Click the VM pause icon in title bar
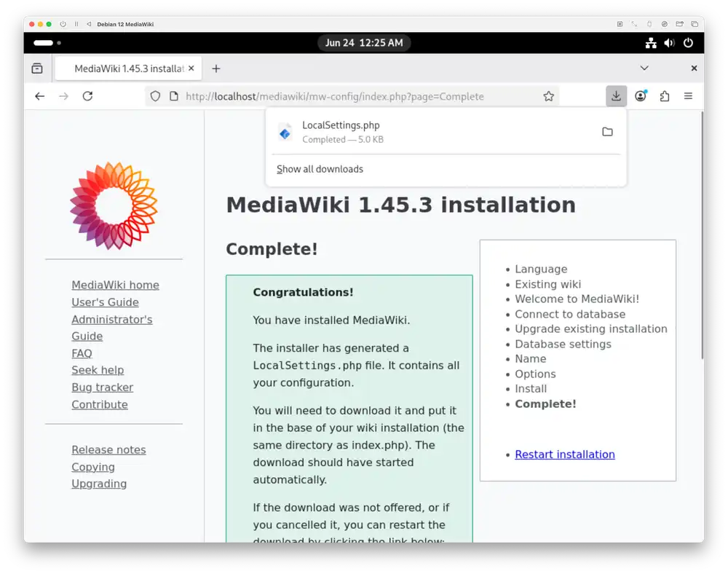728x574 pixels. coord(76,24)
